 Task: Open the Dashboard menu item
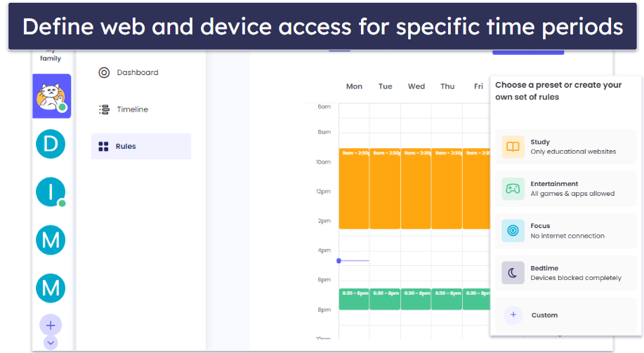tap(141, 73)
